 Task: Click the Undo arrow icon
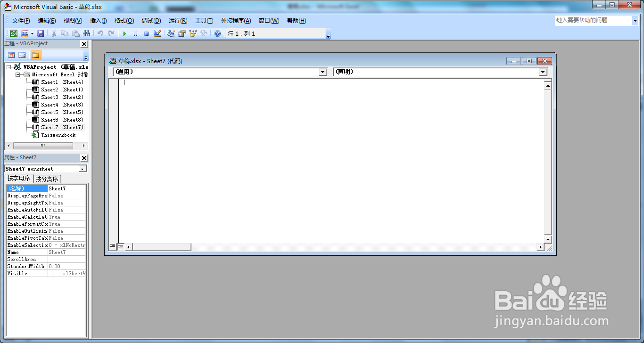click(100, 33)
